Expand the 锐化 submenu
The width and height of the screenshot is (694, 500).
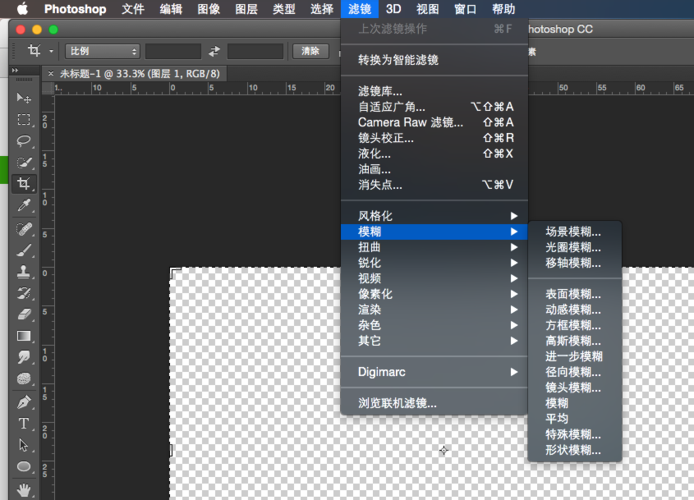434,263
